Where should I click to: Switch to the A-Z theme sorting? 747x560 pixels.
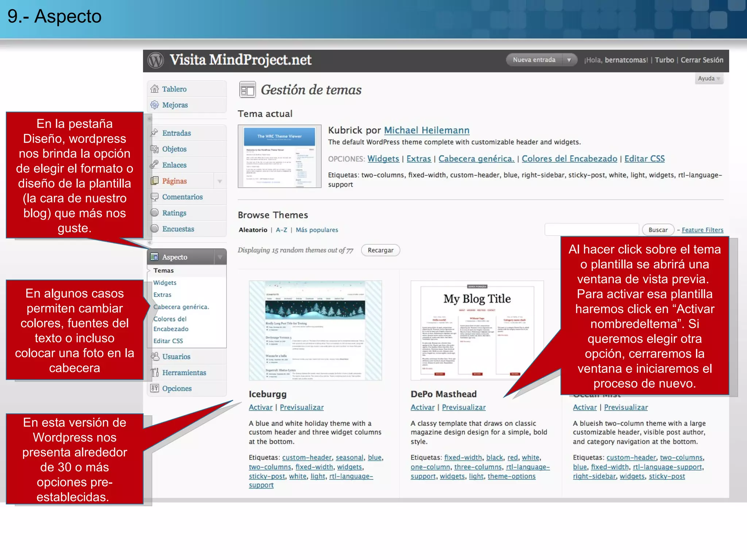click(281, 230)
